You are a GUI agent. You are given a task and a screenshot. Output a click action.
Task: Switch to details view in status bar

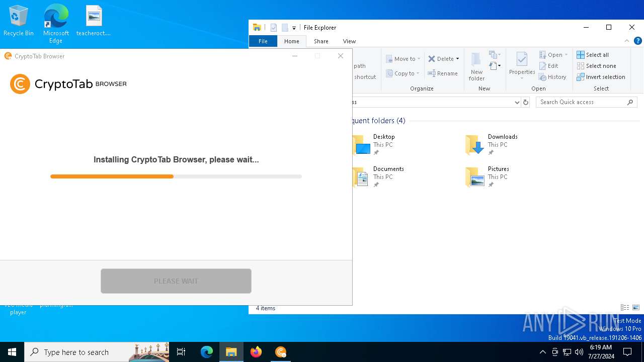[625, 308]
